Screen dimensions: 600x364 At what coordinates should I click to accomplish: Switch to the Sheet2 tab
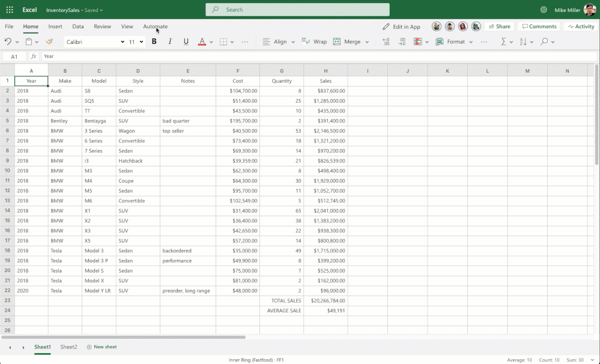click(68, 347)
